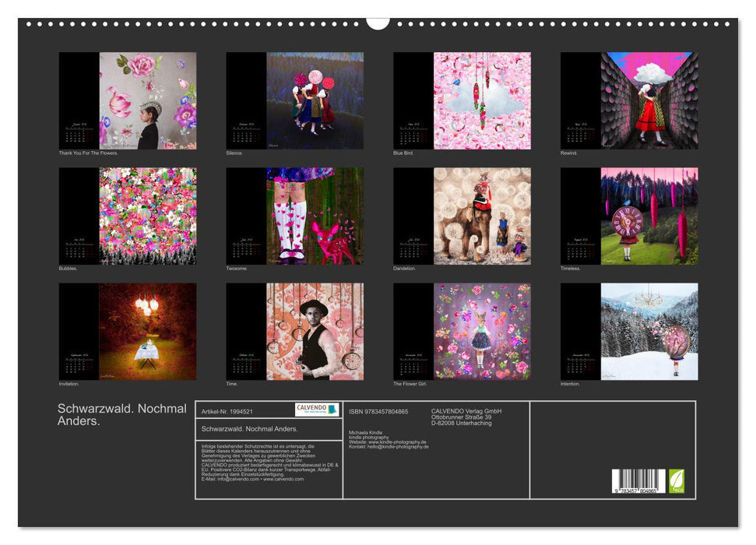Click the ISBN 9783457804865 text
The height and width of the screenshot is (545, 756).
378,411
